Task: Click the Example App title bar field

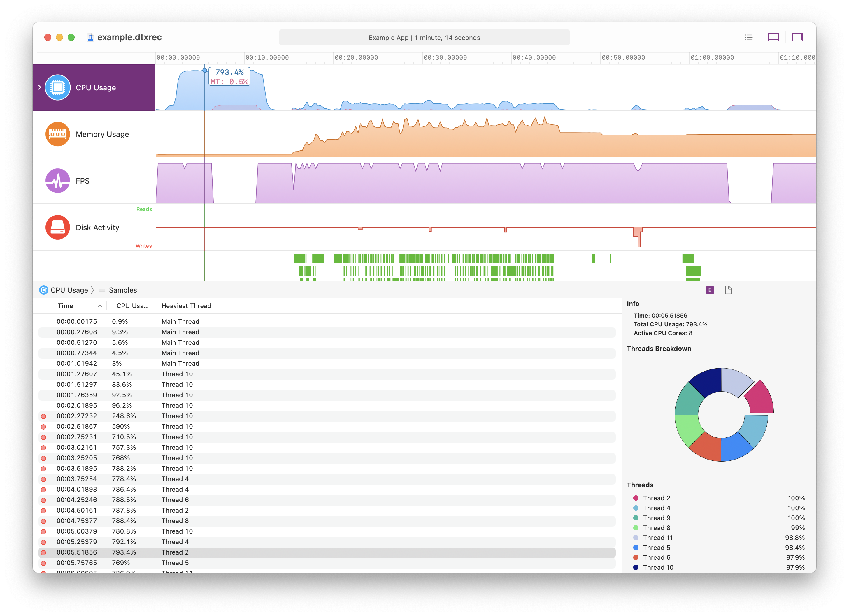Action: coord(424,37)
